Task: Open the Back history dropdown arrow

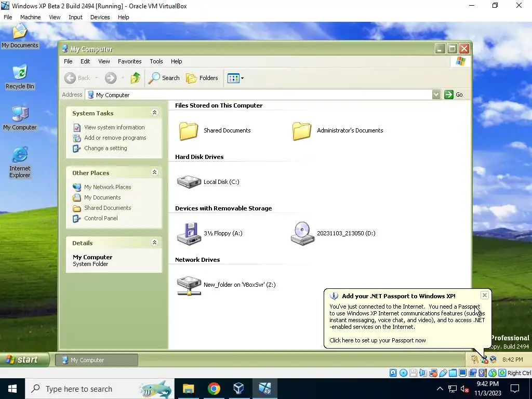Action: (96, 78)
